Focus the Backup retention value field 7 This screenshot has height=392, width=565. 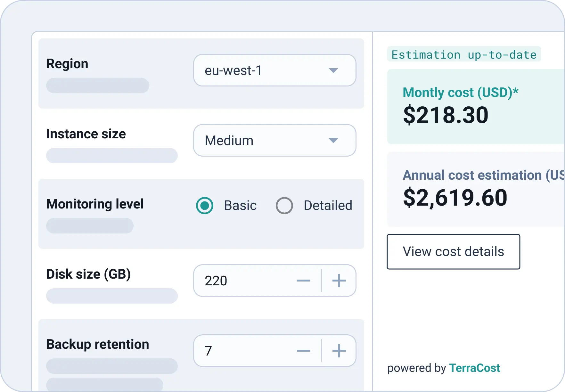(243, 351)
